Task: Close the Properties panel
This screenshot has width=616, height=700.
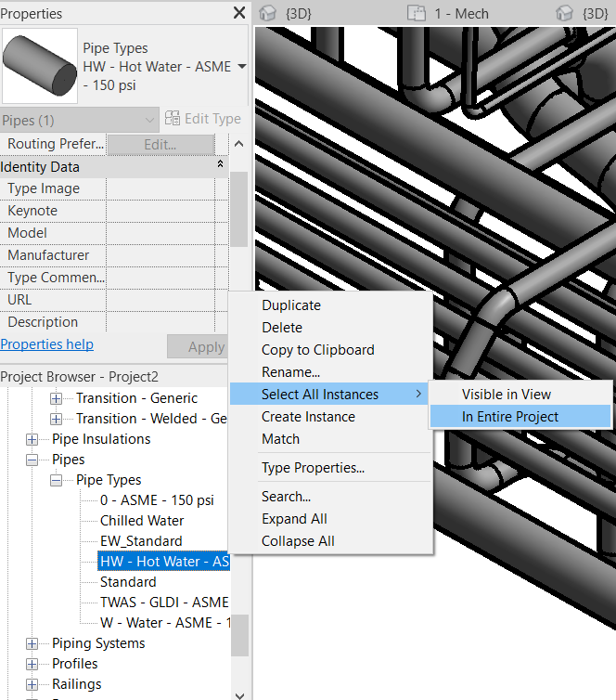Action: 239,13
